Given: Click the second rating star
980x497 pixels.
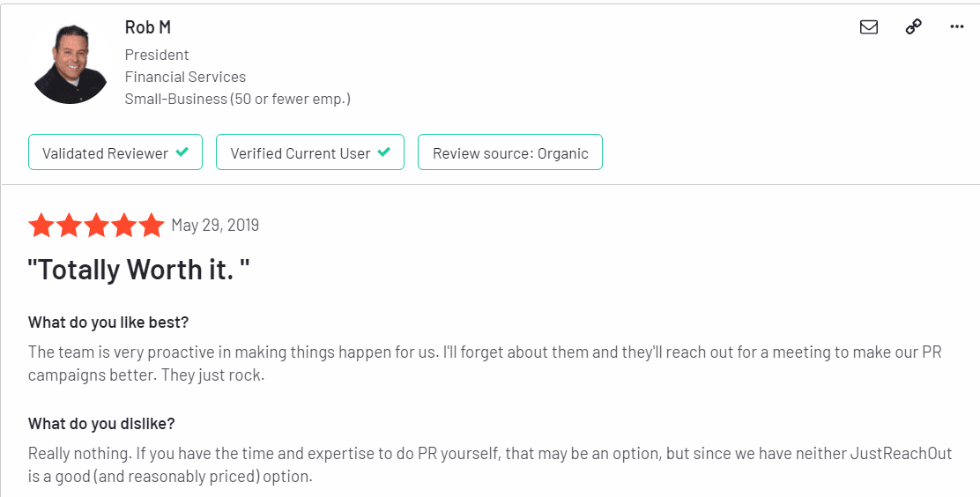Looking at the screenshot, I should point(69,226).
